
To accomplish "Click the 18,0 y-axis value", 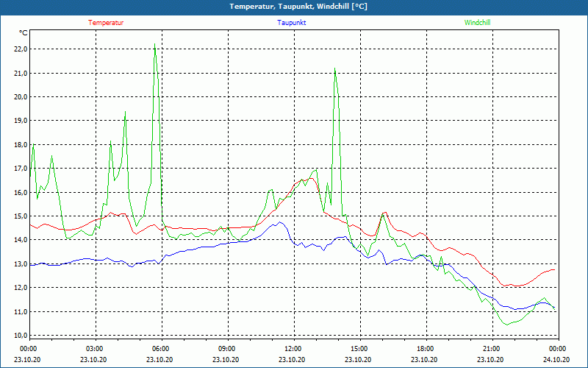I will (x=21, y=144).
